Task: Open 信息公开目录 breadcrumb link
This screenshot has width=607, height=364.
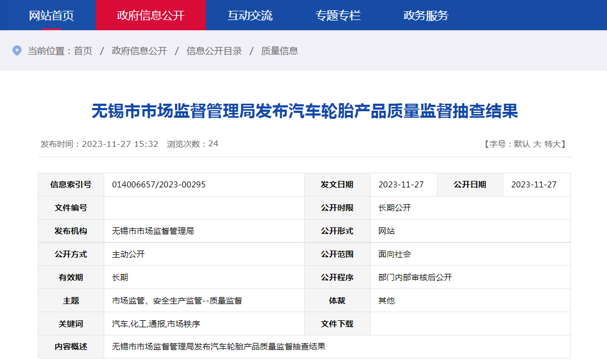Action: pyautogui.click(x=214, y=51)
